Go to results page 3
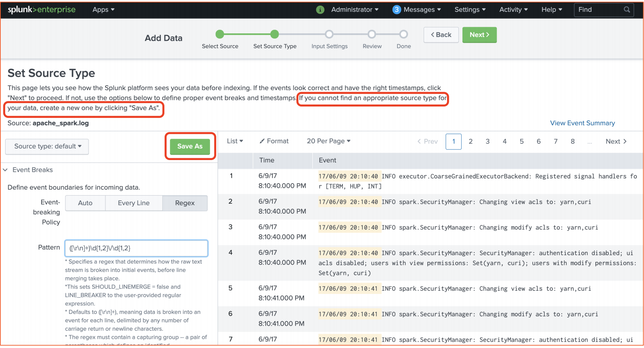The image size is (644, 348). tap(487, 141)
